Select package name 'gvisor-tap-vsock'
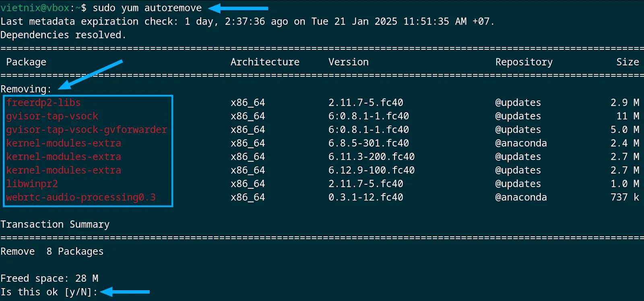The height and width of the screenshot is (301, 644). pos(52,116)
